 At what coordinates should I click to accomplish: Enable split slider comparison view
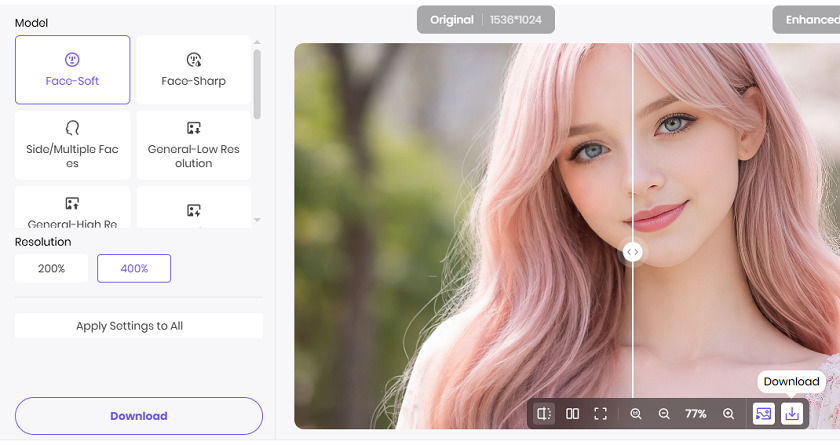(x=544, y=413)
